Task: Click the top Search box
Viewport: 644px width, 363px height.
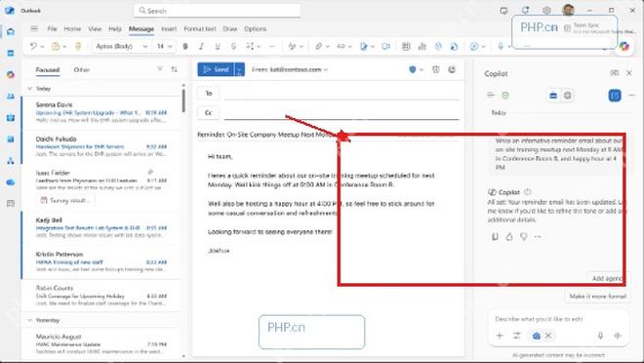Action: [217, 11]
